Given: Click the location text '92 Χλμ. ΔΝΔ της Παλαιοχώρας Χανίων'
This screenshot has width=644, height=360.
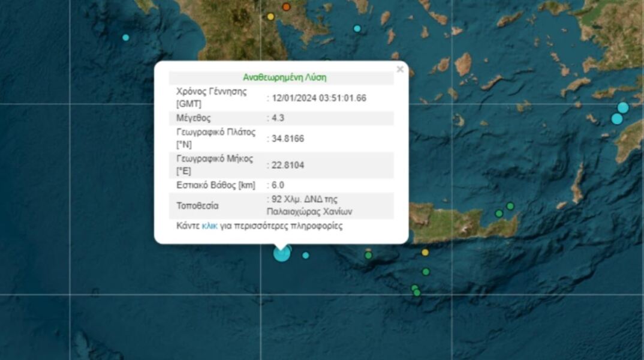Looking at the screenshot, I should coord(309,205).
